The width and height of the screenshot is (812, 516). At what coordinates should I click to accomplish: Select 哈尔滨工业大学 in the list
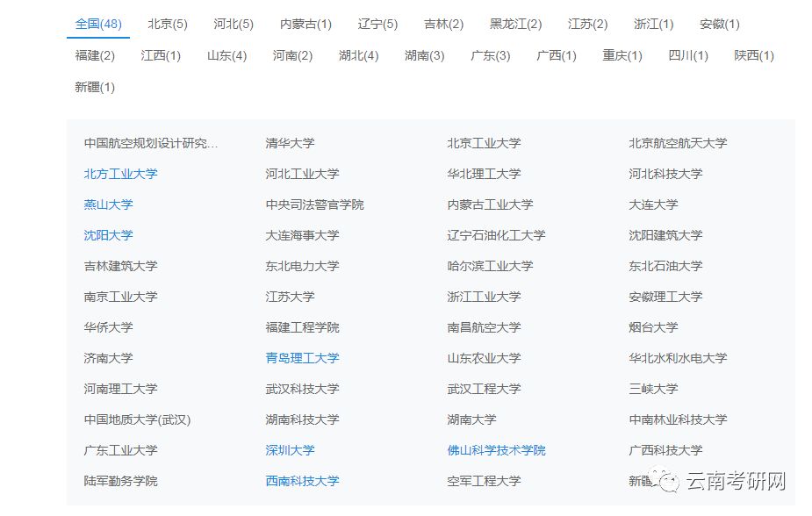click(x=490, y=266)
